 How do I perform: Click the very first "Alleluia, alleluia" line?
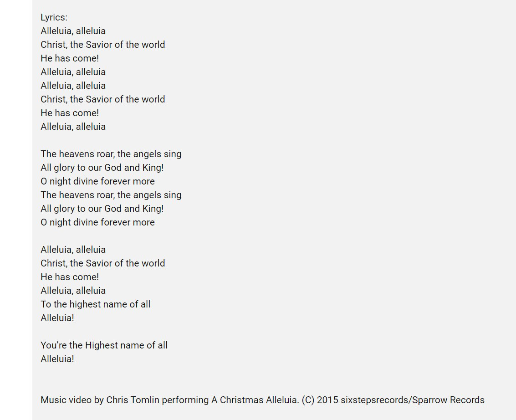coord(73,31)
